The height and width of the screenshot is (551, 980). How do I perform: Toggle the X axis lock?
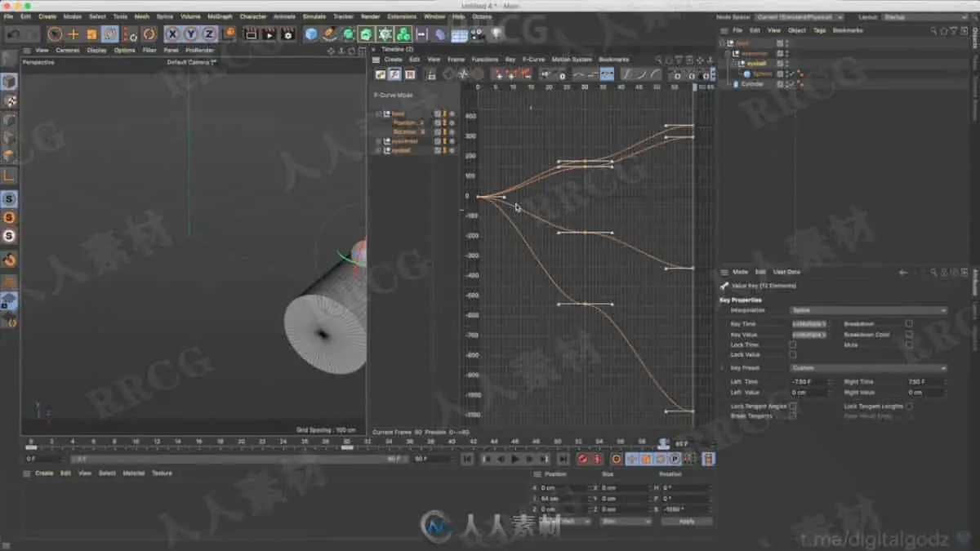click(172, 34)
